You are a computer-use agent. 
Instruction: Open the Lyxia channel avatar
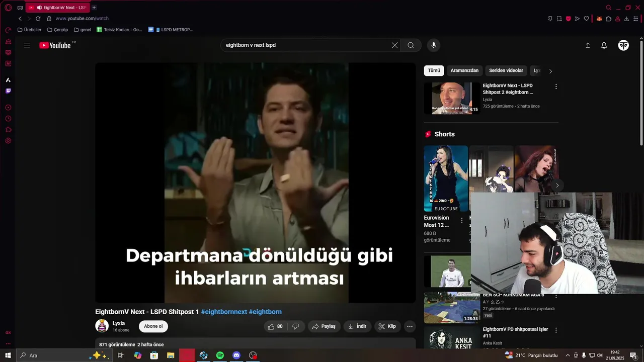(x=102, y=326)
